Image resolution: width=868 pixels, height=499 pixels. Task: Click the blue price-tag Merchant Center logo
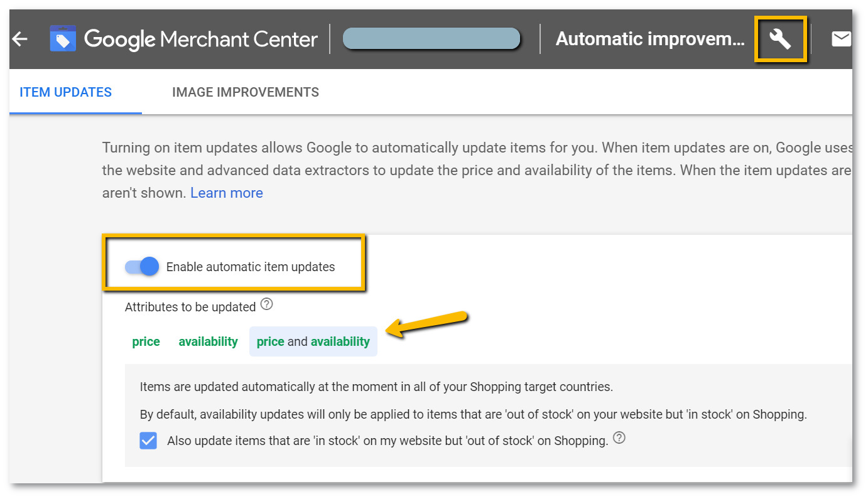point(63,38)
